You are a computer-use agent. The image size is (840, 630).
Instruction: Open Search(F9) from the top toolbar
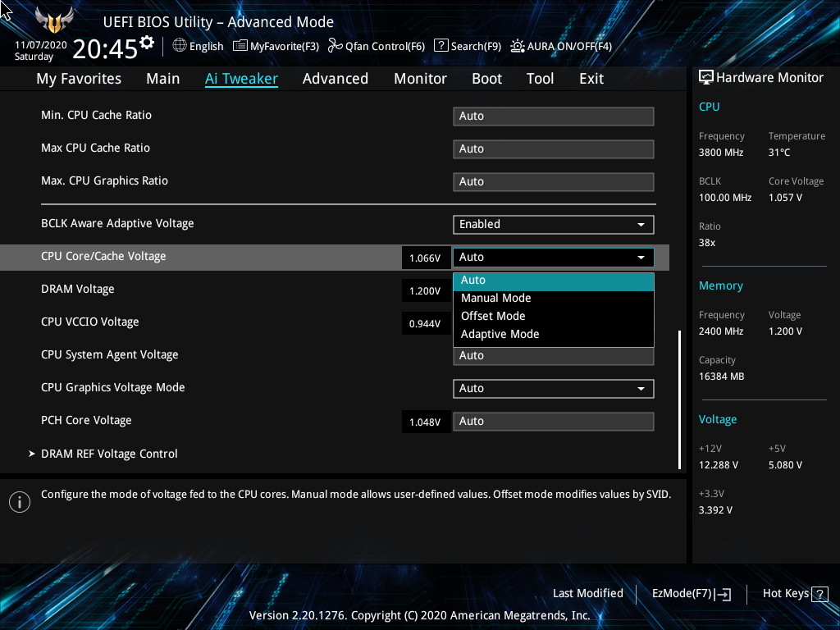(468, 46)
